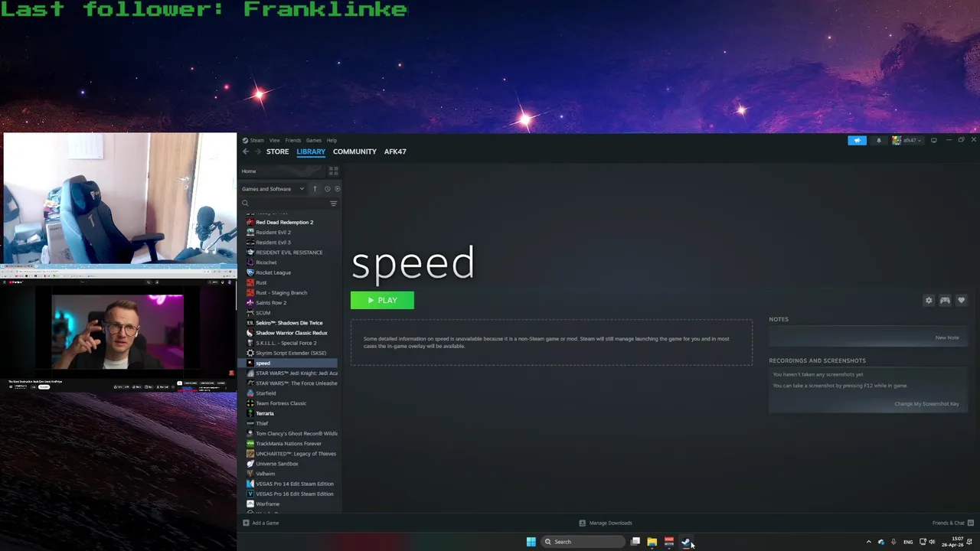
Task: Open the AFK47 profile tab
Action: pos(395,152)
